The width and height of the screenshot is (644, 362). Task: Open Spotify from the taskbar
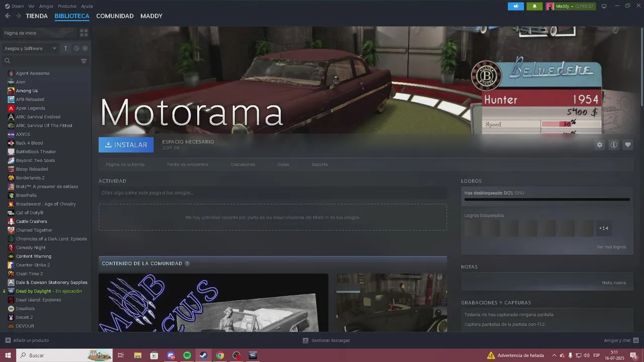pyautogui.click(x=187, y=355)
